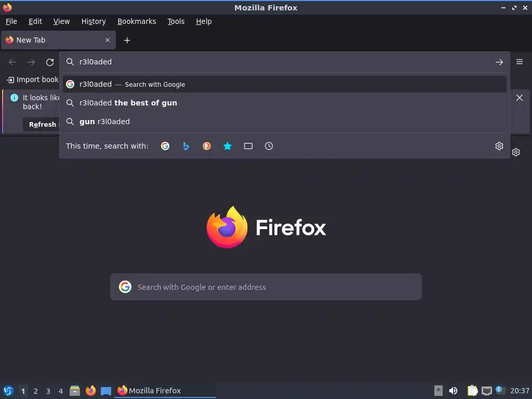Search with Google one-off icon

click(165, 146)
